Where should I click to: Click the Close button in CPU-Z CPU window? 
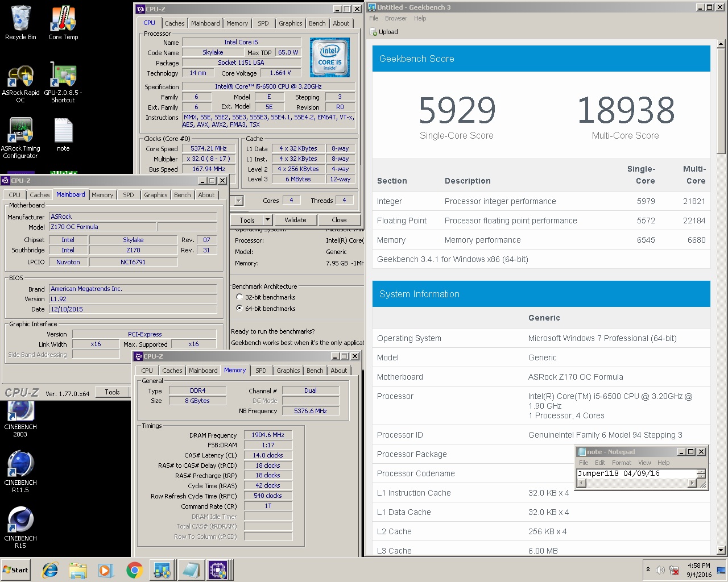click(339, 220)
